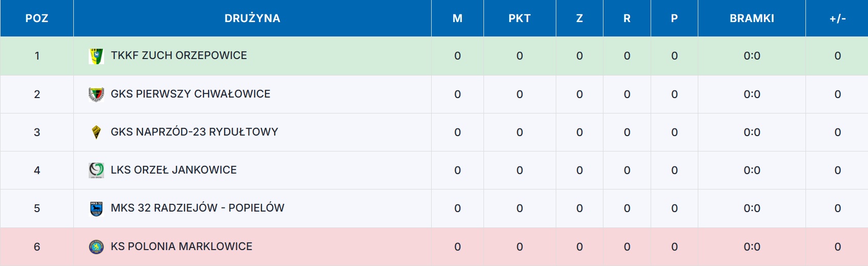Click the POZ column header

pyautogui.click(x=37, y=18)
